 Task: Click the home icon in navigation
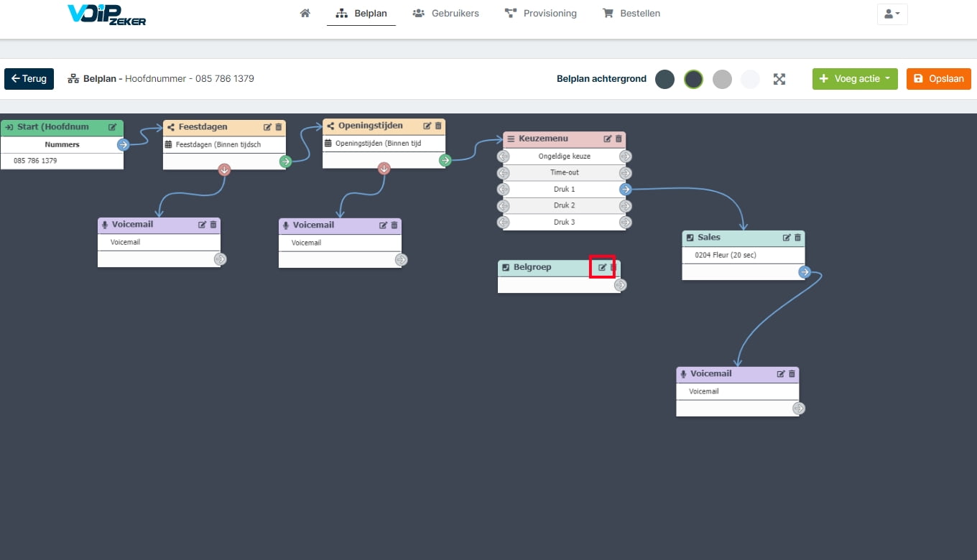pos(305,13)
